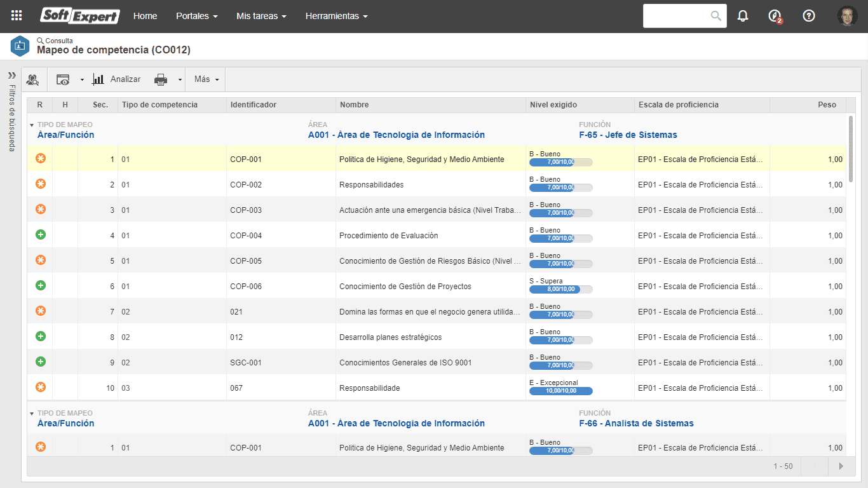Click green plus icon for COP-004 row
This screenshot has width=868, height=488.
coord(41,234)
